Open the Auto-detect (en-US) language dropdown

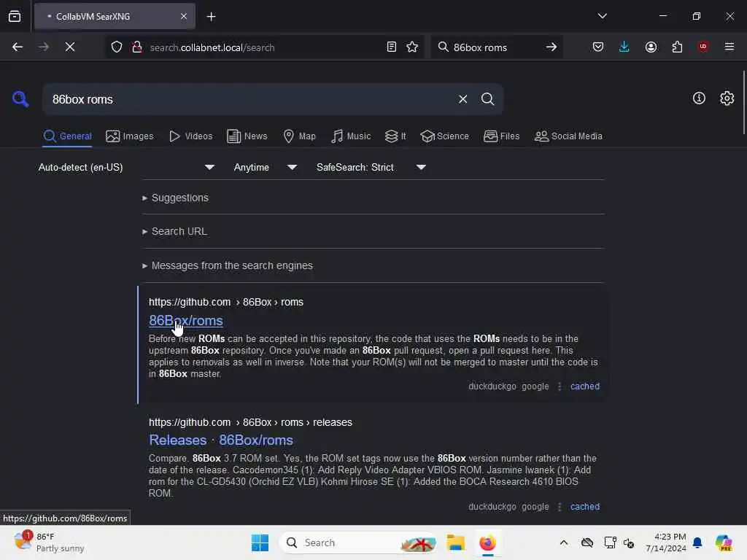127,167
